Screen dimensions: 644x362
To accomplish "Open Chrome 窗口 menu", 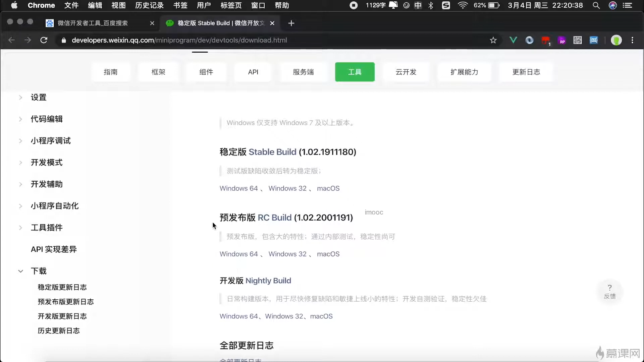I will click(258, 5).
